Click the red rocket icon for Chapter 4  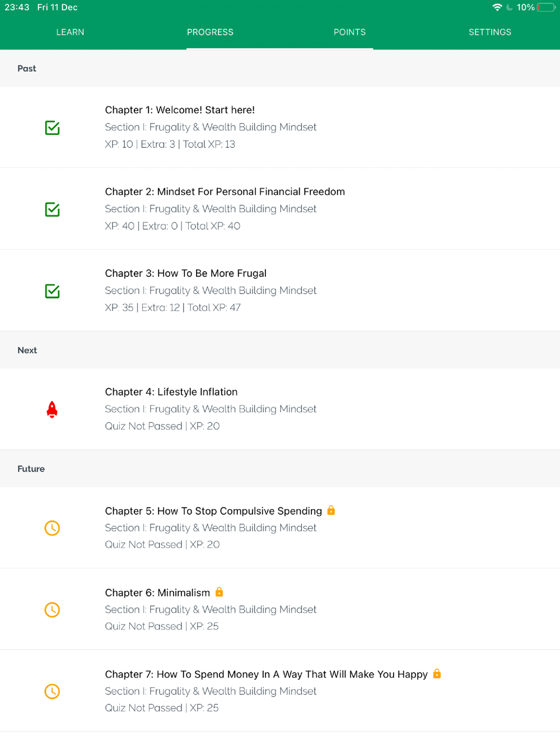coord(52,409)
